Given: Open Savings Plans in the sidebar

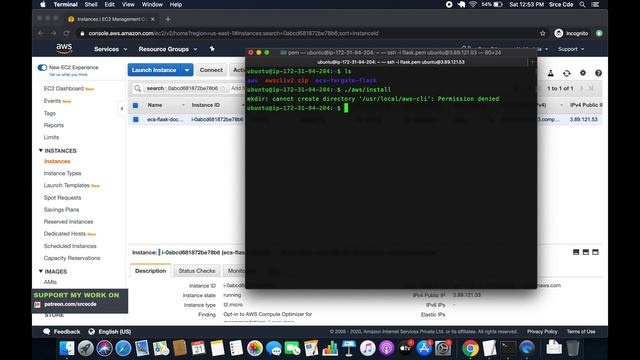Looking at the screenshot, I should tap(62, 210).
